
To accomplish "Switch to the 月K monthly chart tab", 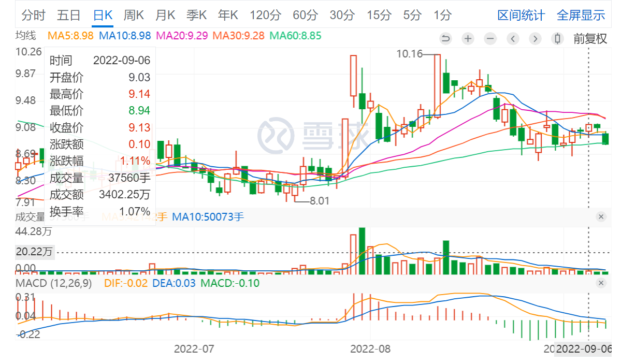I will (x=165, y=15).
